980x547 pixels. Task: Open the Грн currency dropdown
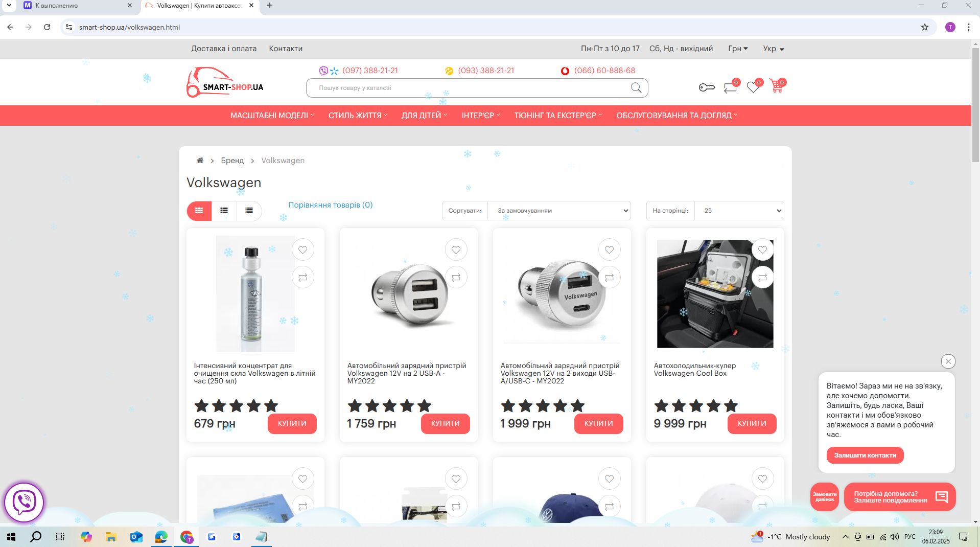pyautogui.click(x=738, y=49)
